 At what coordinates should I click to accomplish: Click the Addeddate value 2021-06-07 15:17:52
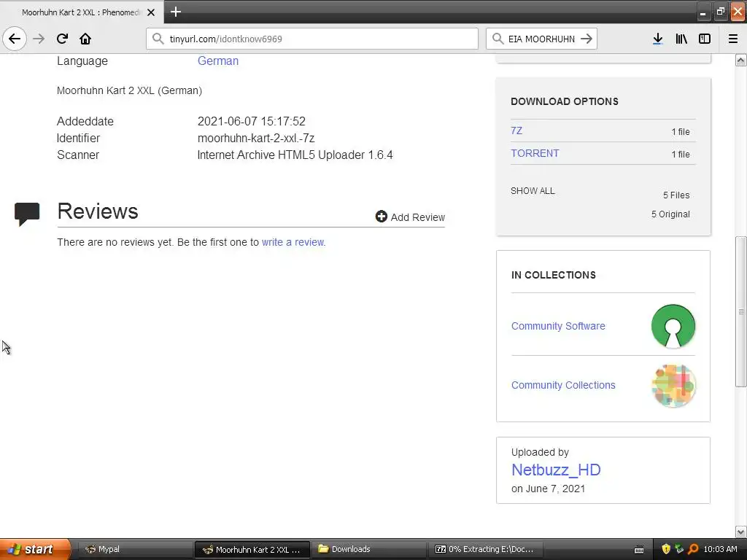pyautogui.click(x=251, y=122)
